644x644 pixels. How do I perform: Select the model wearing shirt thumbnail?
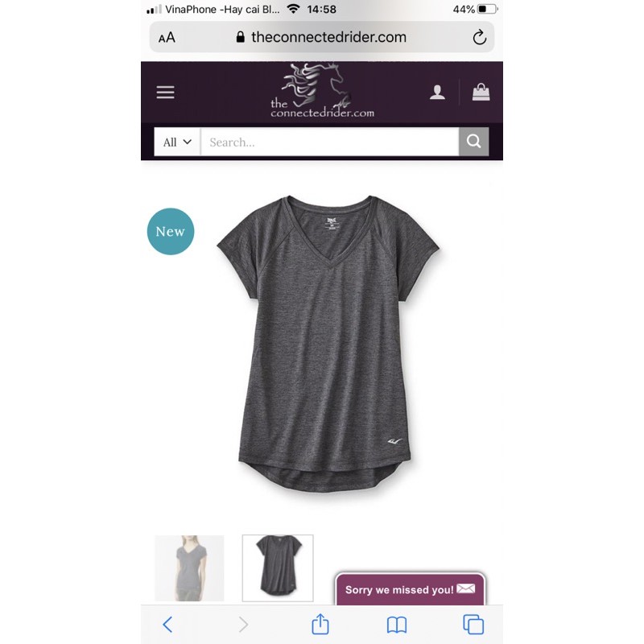click(189, 568)
